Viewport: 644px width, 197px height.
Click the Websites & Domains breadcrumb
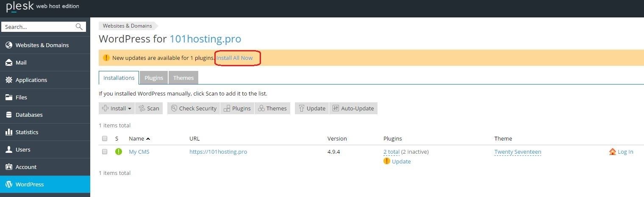pos(127,26)
